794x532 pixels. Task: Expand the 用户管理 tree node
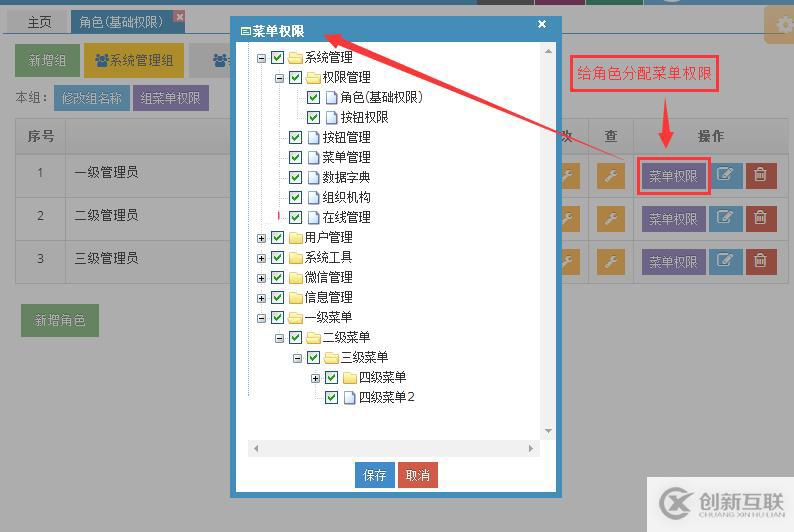pos(261,238)
